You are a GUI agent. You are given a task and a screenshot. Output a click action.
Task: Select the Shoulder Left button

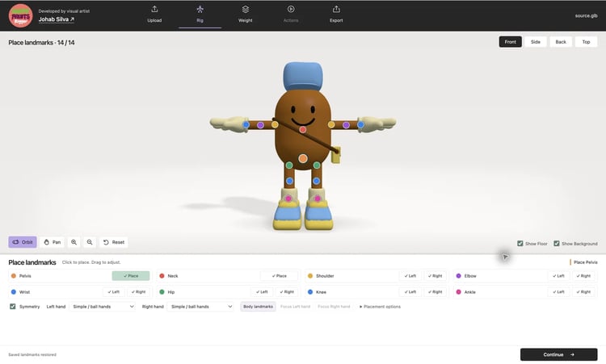coord(410,275)
